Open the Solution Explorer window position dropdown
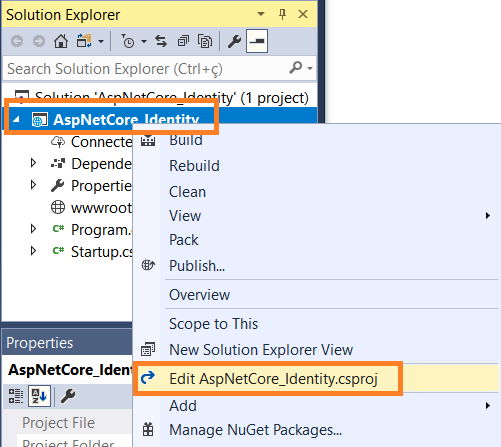The image size is (501, 447). coord(261,14)
